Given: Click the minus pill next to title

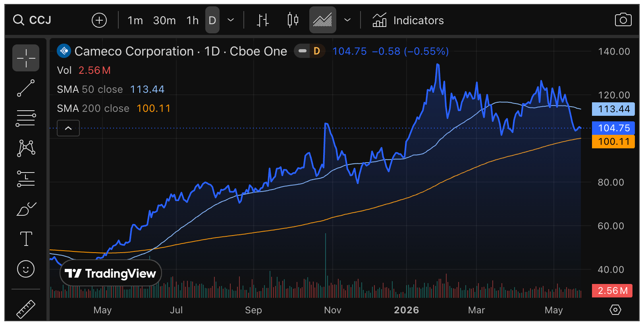Looking at the screenshot, I should 303,51.
